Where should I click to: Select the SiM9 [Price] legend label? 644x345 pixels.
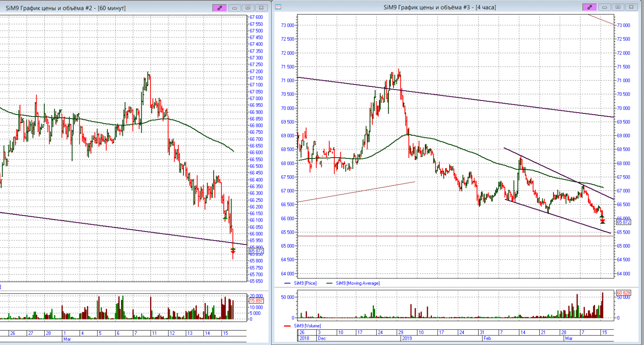[305, 283]
